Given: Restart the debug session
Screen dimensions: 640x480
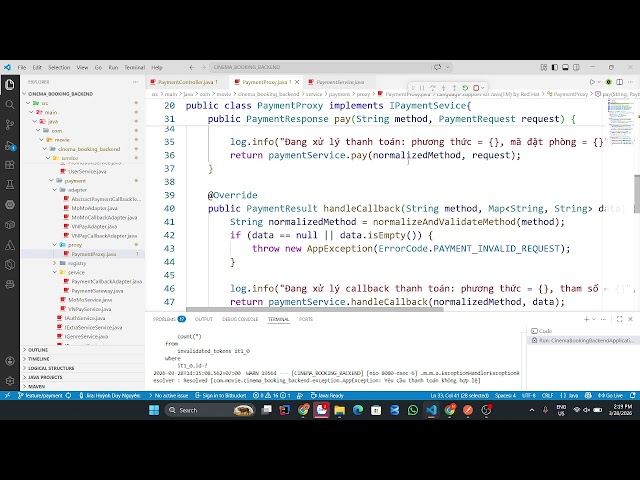Looking at the screenshot, I should pos(465,88).
